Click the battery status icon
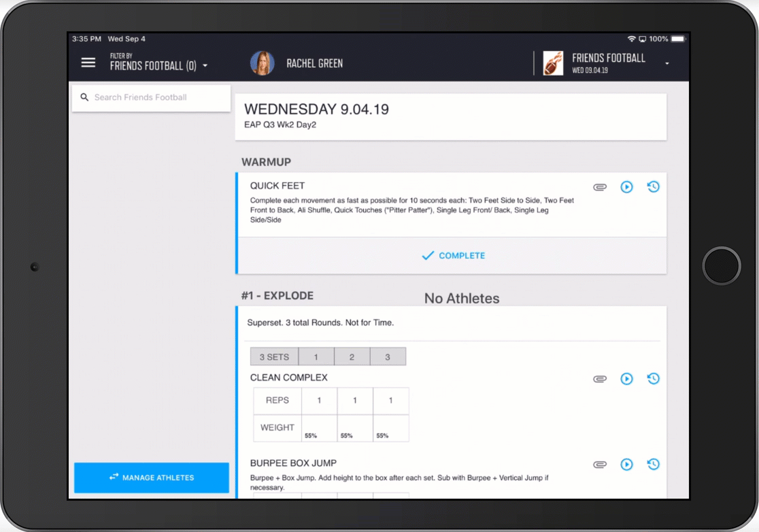Screen dimensions: 759x532 pos(678,39)
